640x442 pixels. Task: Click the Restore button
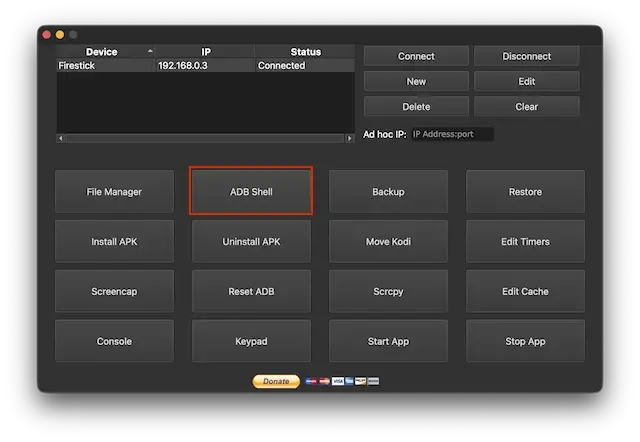[x=525, y=192]
